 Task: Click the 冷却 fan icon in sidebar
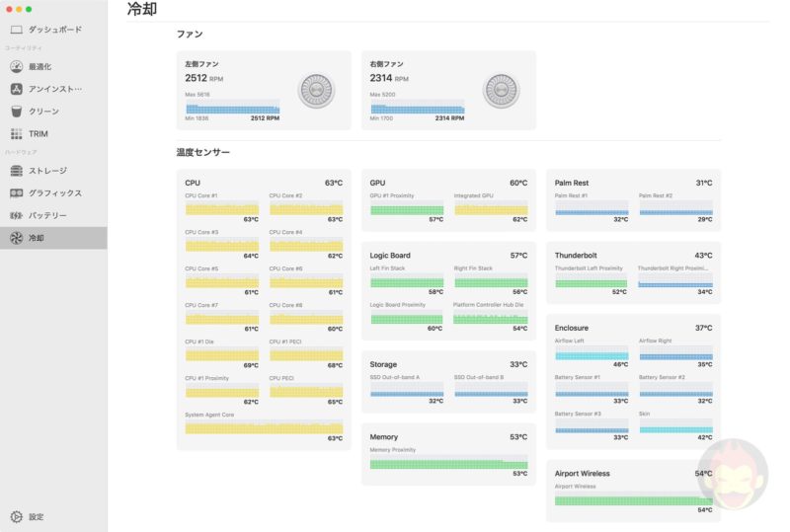tap(16, 238)
